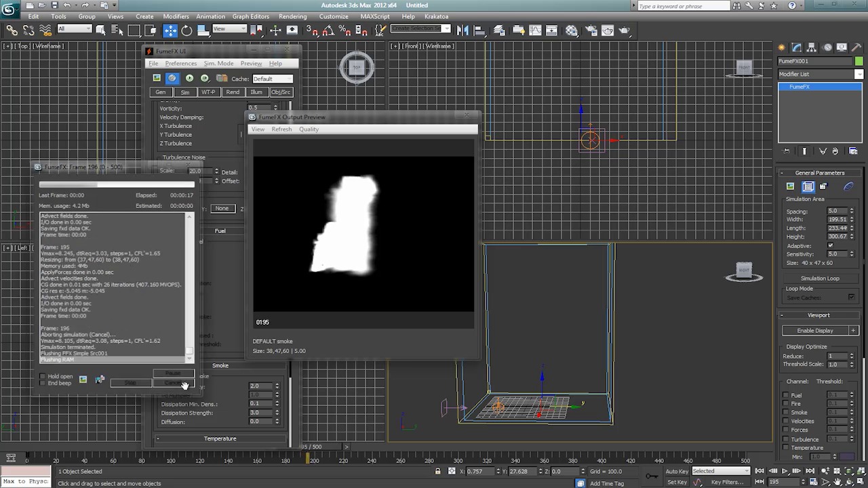Open the Key mode Selected dropdown

(719, 471)
